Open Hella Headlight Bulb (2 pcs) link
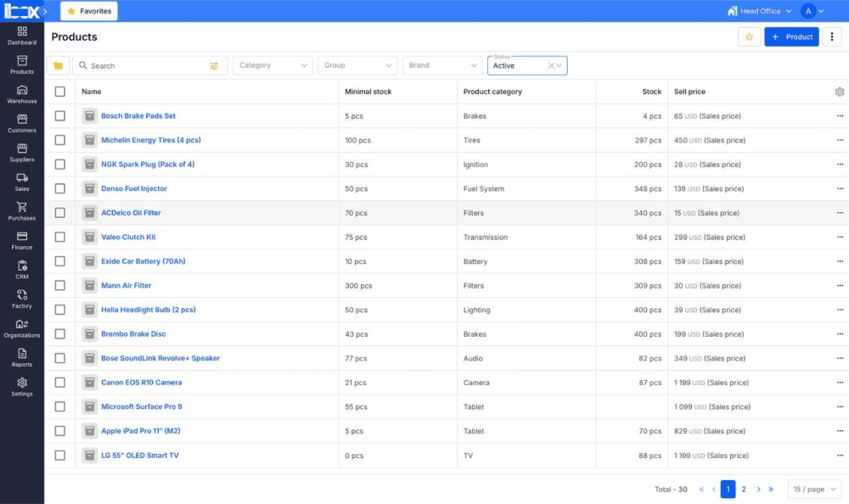Image resolution: width=849 pixels, height=504 pixels. 149,310
